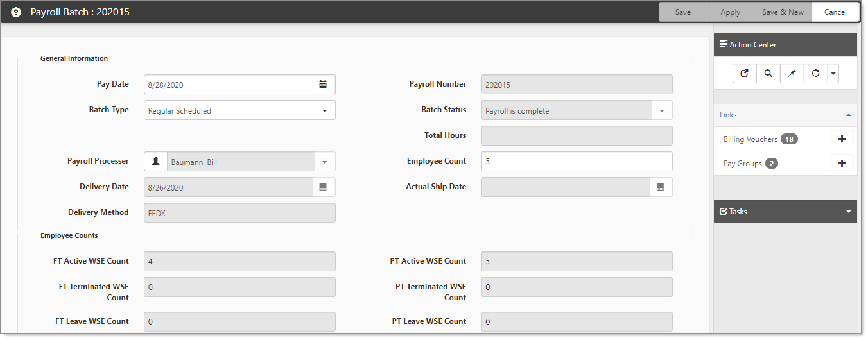The image size is (868, 340).
Task: Click the search magnifier icon in Action Center
Action: 768,73
